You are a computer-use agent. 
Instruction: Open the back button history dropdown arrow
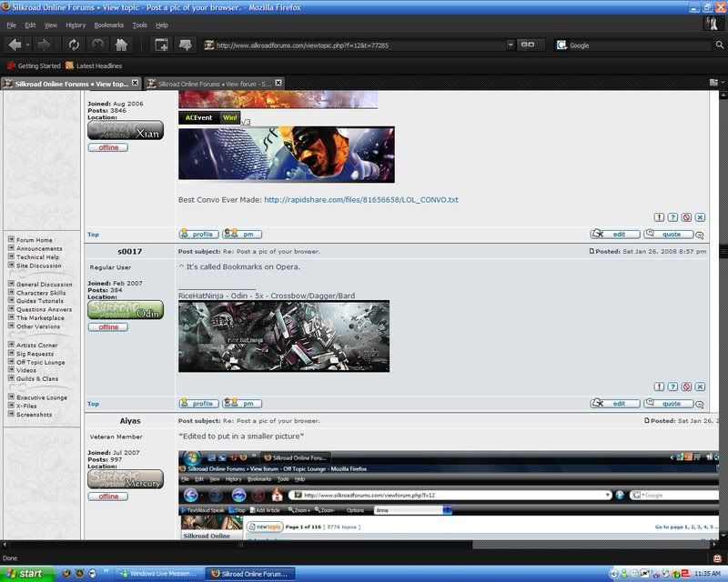click(x=30, y=45)
